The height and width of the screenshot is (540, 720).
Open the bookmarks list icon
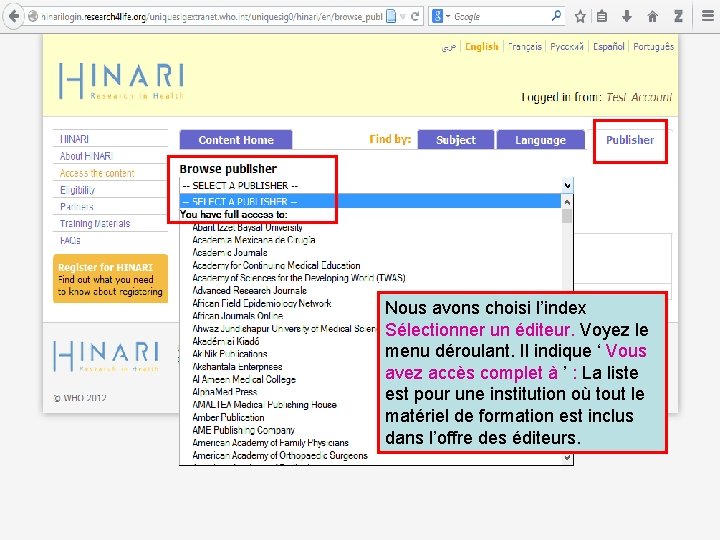(602, 17)
